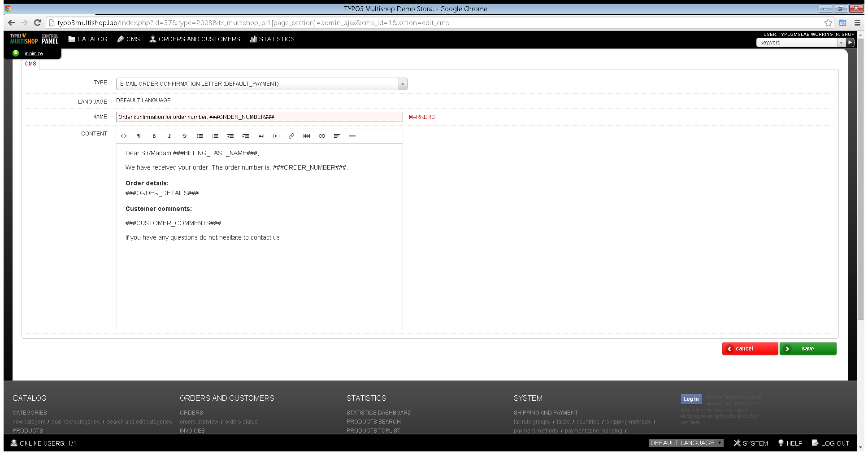Open the orders overview link
The height and width of the screenshot is (455, 868).
[199, 421]
